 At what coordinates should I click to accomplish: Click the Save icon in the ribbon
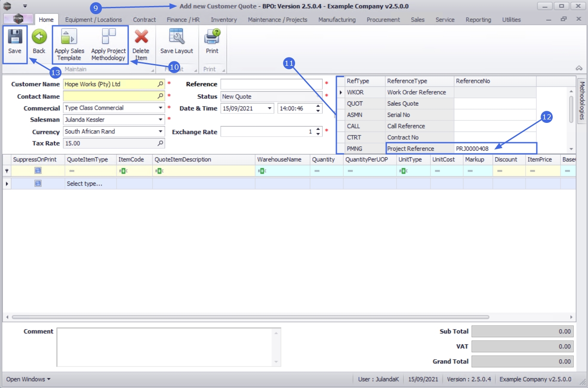click(15, 37)
